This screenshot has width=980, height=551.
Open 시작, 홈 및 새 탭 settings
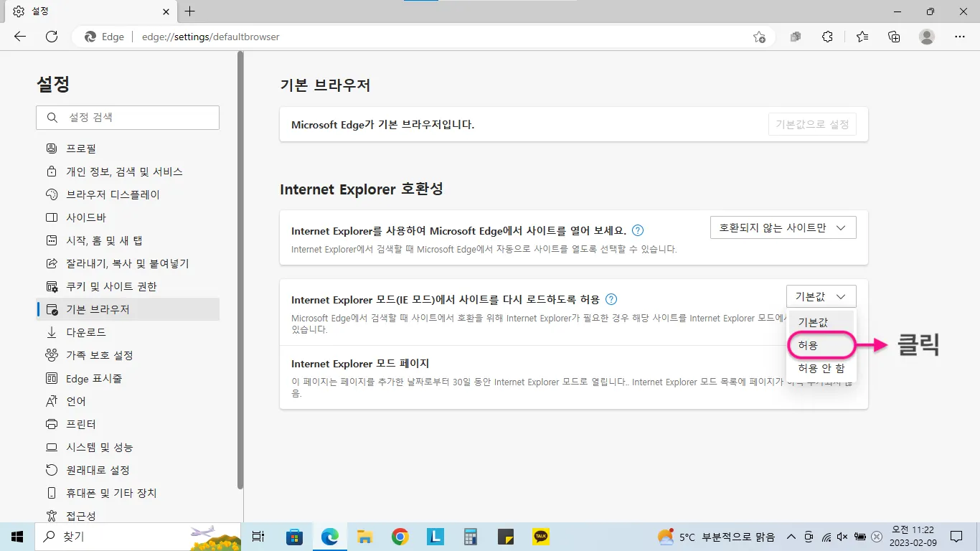click(128, 240)
